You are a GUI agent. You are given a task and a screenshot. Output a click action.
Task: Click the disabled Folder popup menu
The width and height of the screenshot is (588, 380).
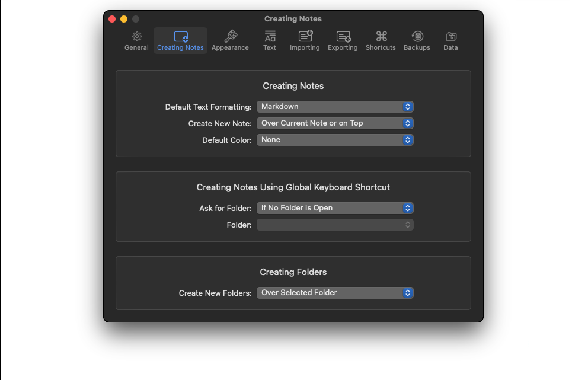335,225
